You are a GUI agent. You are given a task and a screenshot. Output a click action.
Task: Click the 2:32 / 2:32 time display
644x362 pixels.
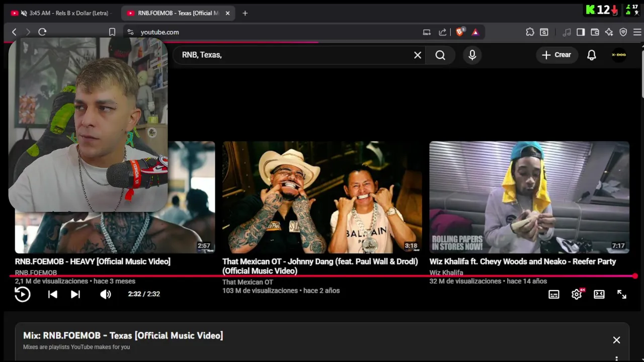[144, 294]
